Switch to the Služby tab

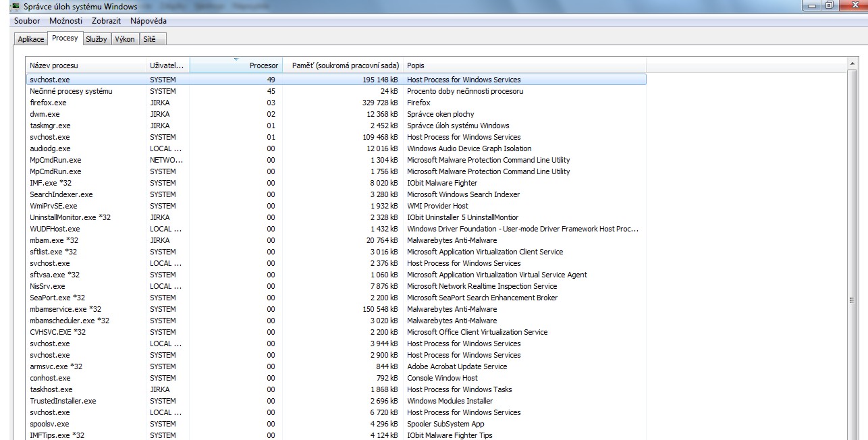(x=96, y=39)
